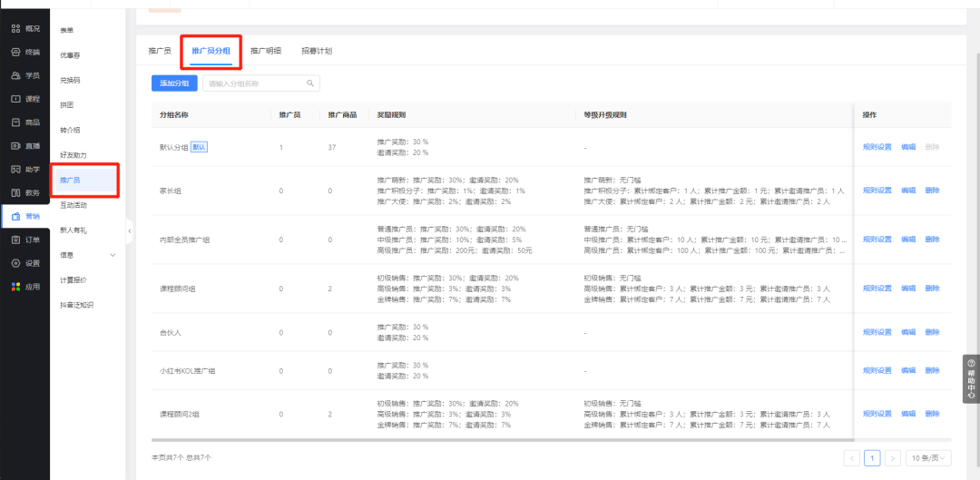Screen dimensions: 980x480
Task: Expand 信息 submenu in marketing list
Action: (113, 255)
